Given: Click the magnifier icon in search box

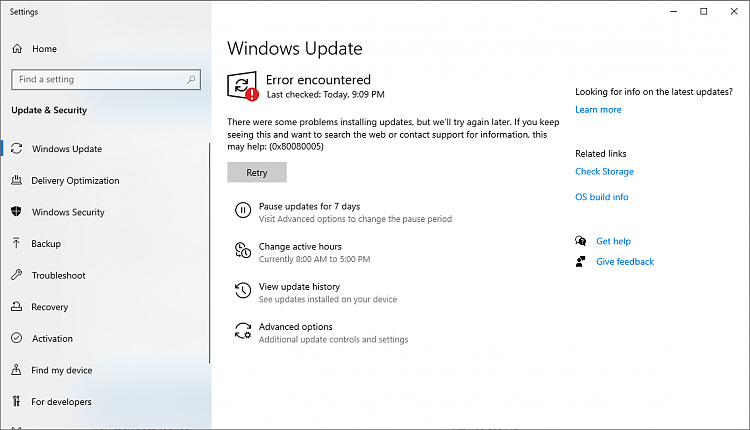Looking at the screenshot, I should (191, 79).
